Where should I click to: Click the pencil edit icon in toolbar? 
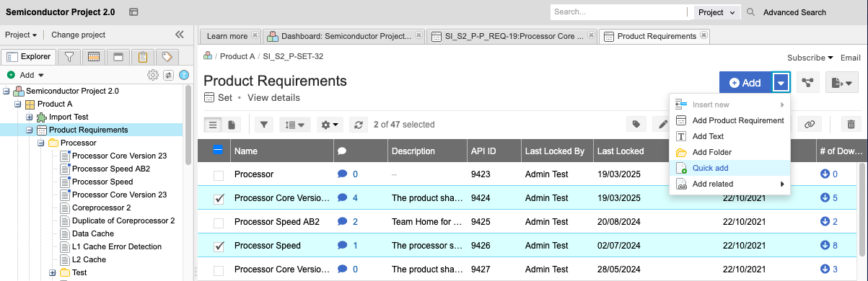pos(662,125)
